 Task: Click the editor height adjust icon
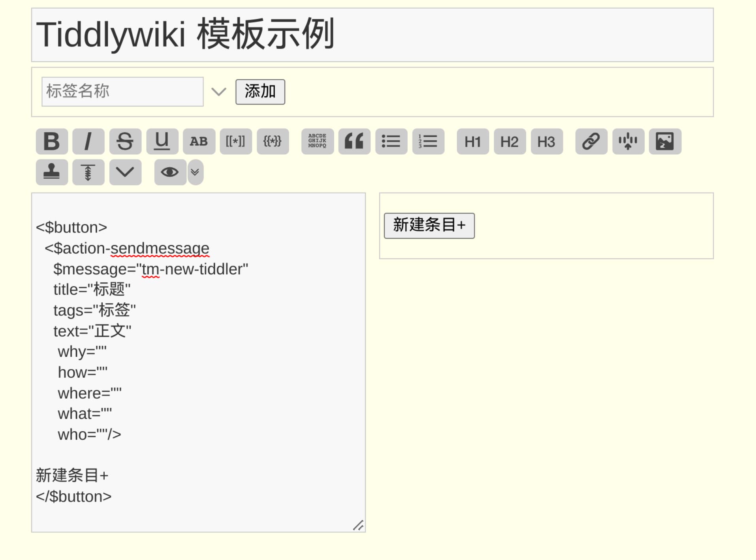tap(88, 172)
